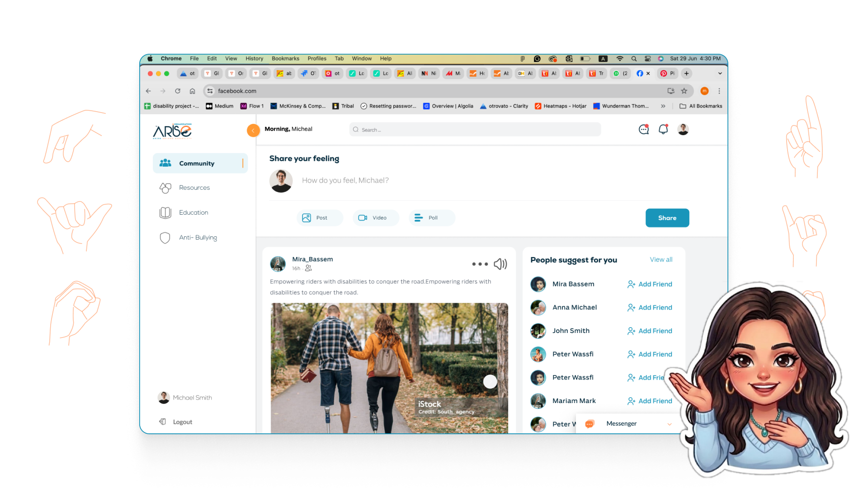Click the Mariam Mark name

tap(574, 401)
